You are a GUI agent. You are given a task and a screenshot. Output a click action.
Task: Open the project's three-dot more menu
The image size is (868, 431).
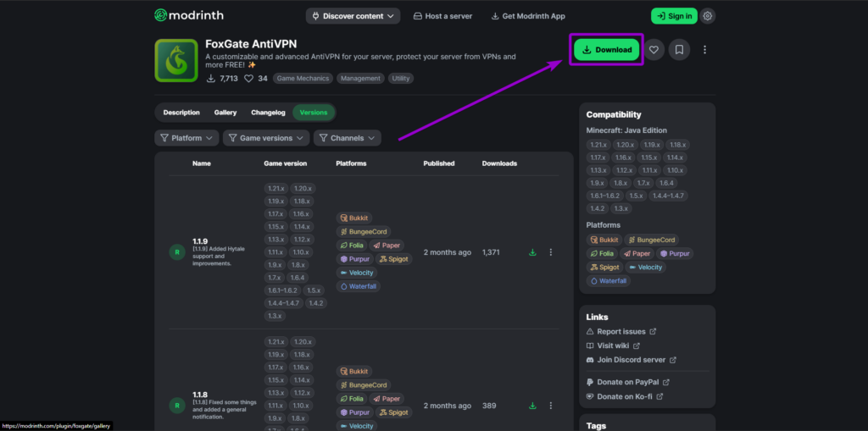coord(704,50)
